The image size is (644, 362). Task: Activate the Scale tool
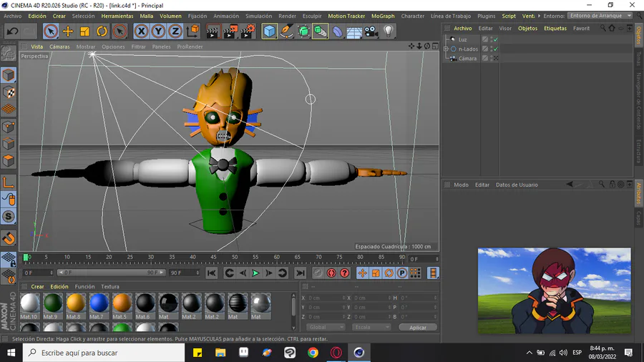84,31
